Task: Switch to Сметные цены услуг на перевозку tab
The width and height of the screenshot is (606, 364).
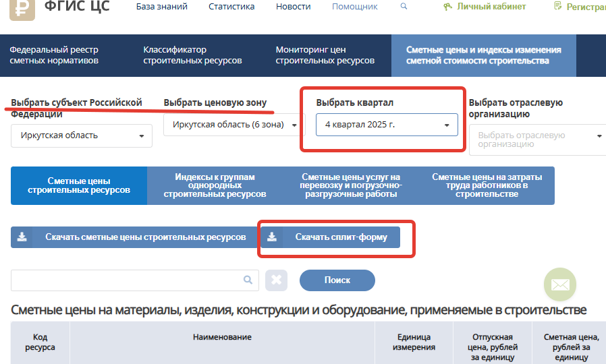Action: (351, 185)
